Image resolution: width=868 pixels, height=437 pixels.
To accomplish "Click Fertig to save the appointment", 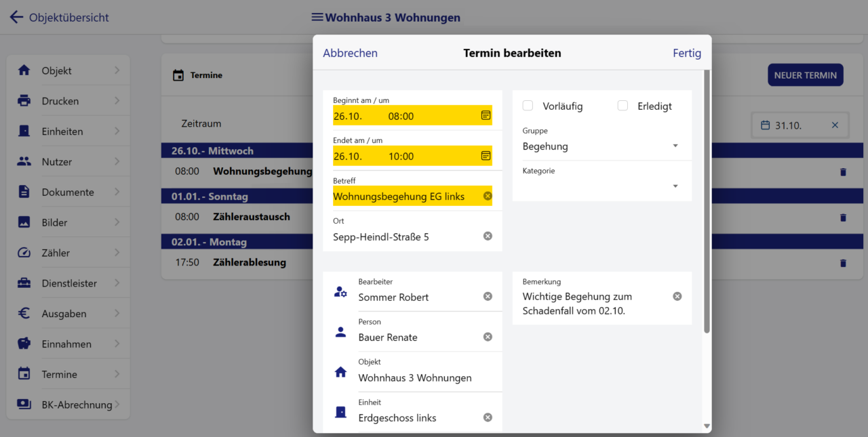I will click(x=687, y=53).
